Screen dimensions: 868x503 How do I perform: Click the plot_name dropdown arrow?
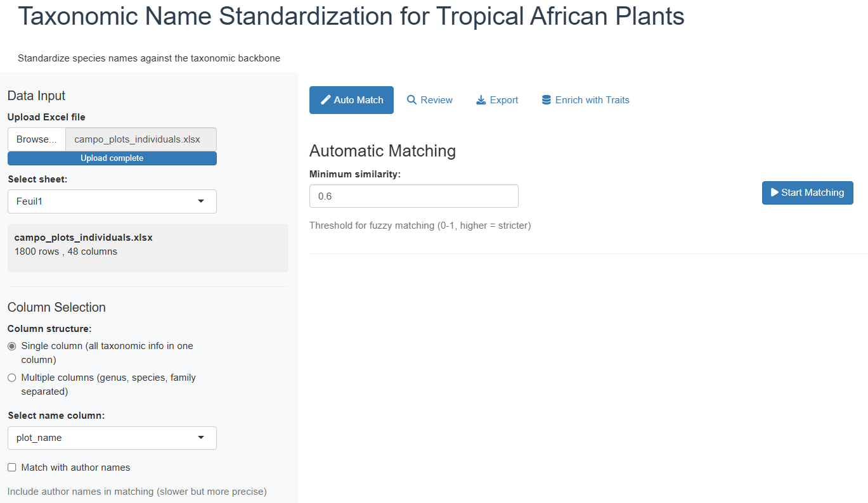pyautogui.click(x=201, y=438)
